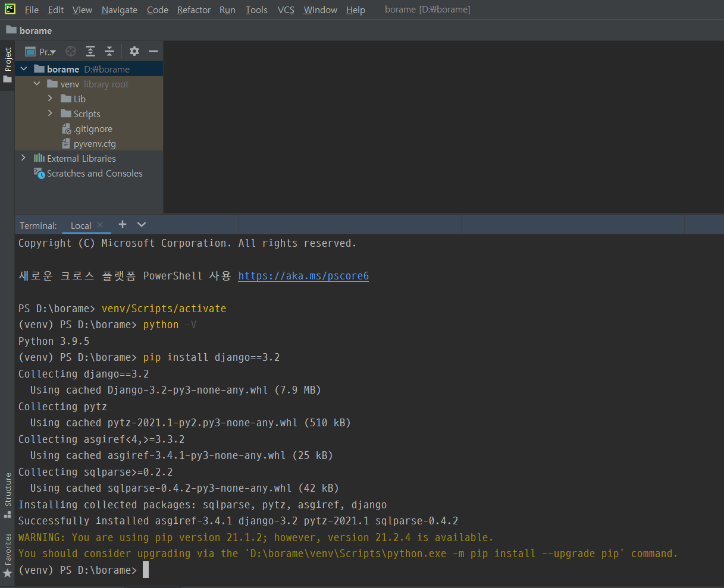
Task: Select the Lib folder
Action: point(89,99)
